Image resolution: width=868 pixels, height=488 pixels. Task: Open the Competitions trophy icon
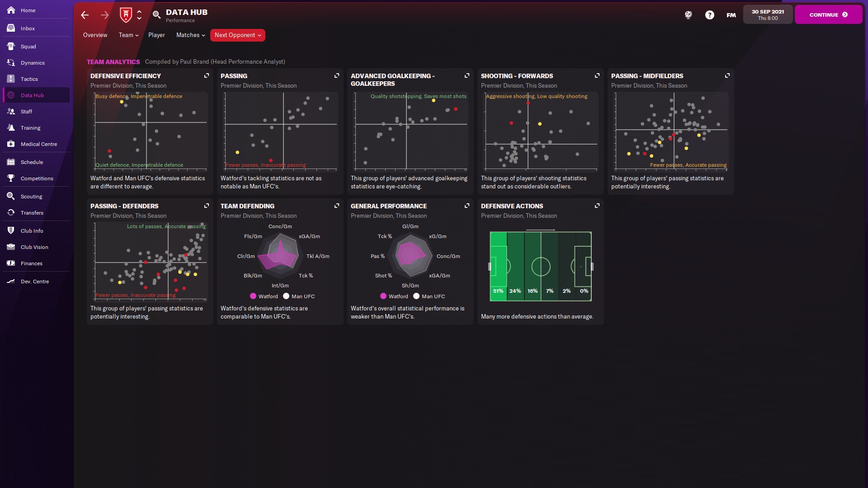pos(11,178)
